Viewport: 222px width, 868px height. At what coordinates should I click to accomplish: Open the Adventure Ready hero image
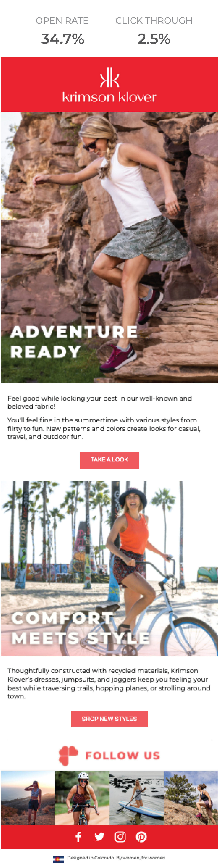pos(109,247)
